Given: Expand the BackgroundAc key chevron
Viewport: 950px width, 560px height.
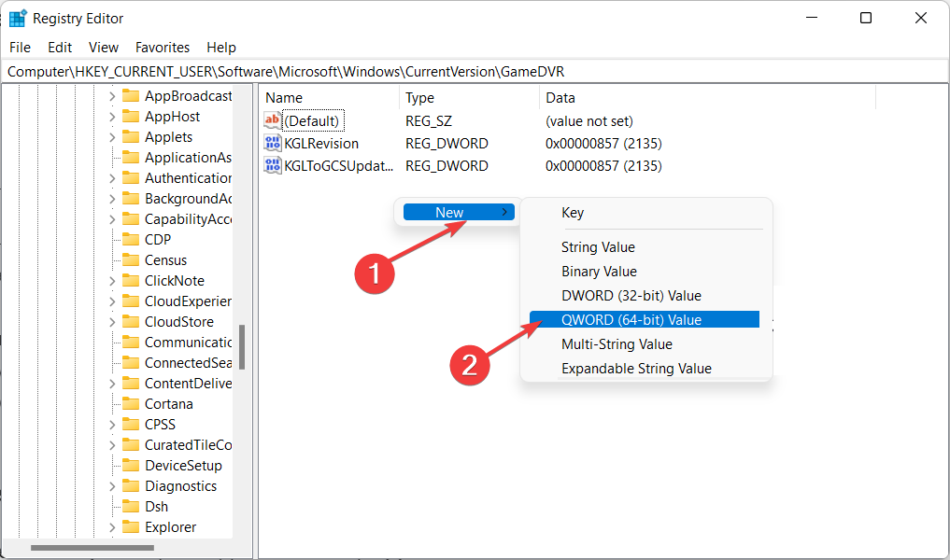Looking at the screenshot, I should (x=112, y=199).
